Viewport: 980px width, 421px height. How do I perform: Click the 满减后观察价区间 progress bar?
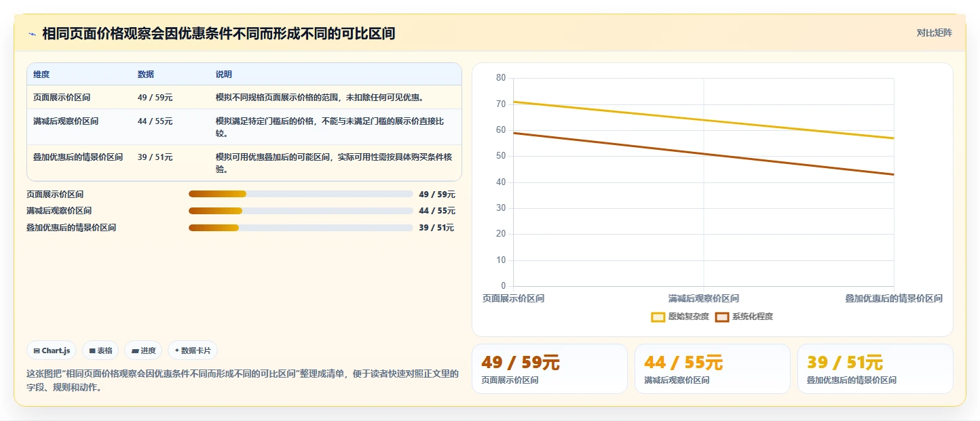(x=301, y=211)
